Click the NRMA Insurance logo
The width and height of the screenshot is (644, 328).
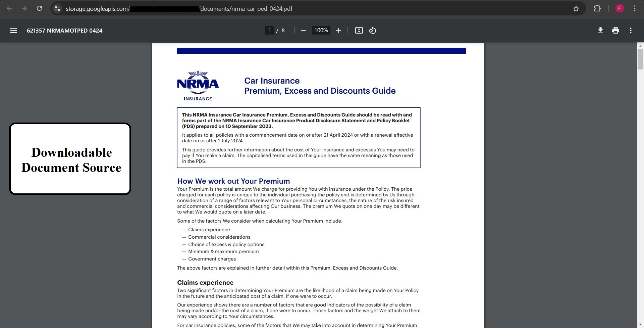(198, 86)
